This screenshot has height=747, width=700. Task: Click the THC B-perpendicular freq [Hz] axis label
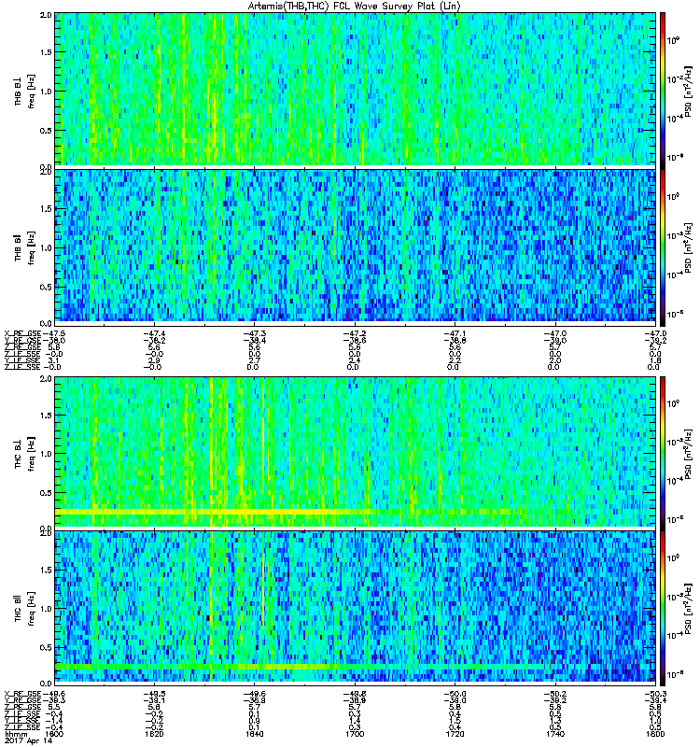32,454
